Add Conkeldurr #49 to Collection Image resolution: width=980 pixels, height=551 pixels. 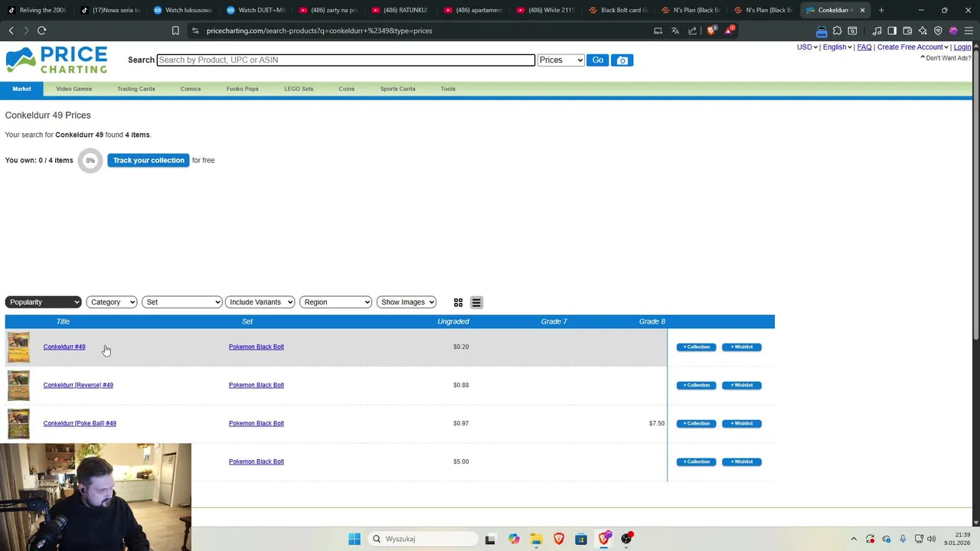[x=696, y=347]
